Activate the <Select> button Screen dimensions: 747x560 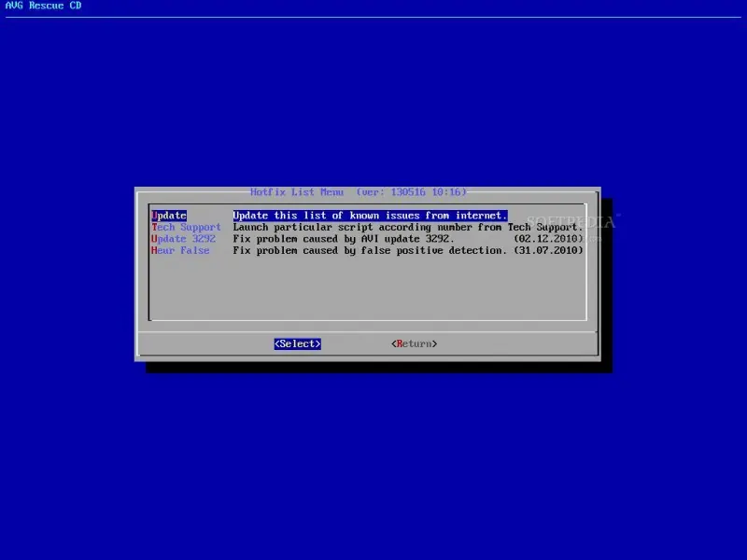298,343
